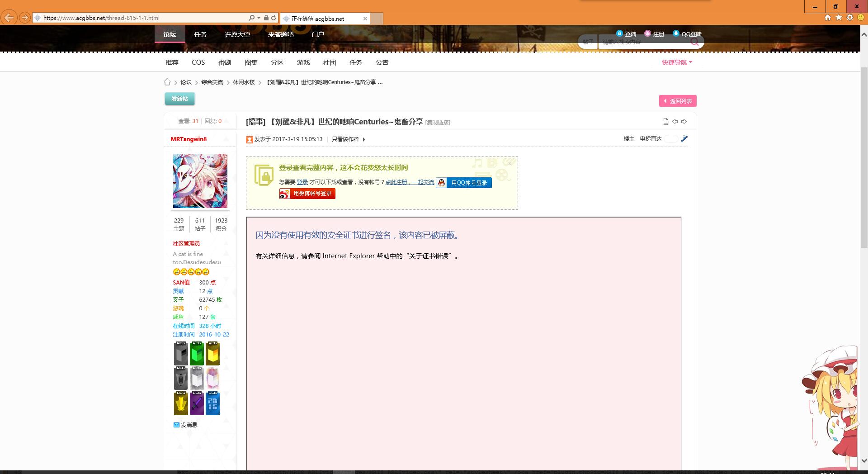Click the purple sword ACG medal badge
This screenshot has width=868, height=474.
coord(197,403)
